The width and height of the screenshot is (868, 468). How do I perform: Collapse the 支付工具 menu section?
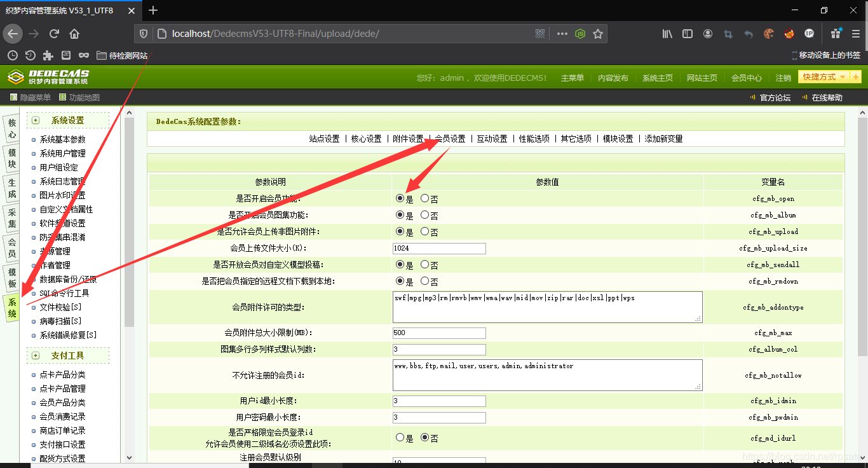pos(36,355)
